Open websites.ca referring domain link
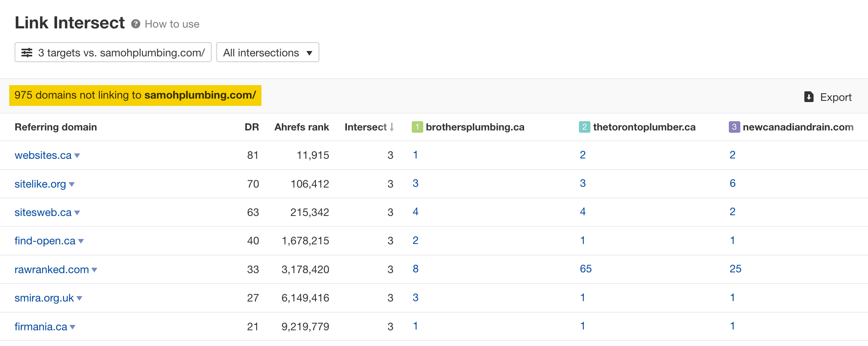The width and height of the screenshot is (868, 346). coord(43,155)
